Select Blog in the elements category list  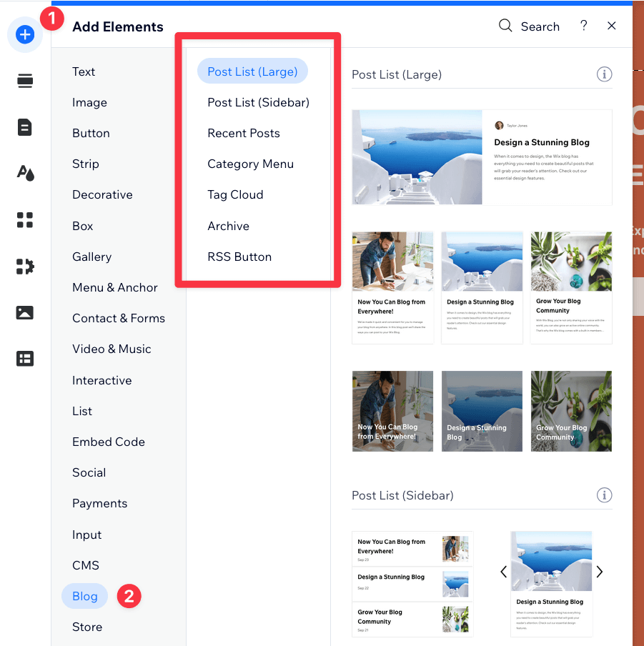pos(84,596)
